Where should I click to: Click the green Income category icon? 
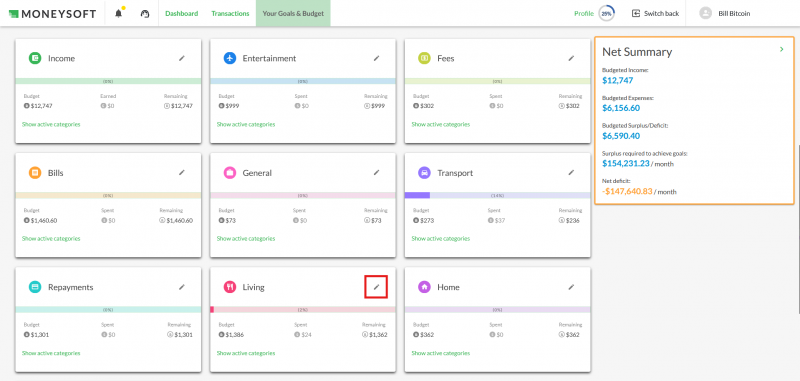tap(35, 58)
